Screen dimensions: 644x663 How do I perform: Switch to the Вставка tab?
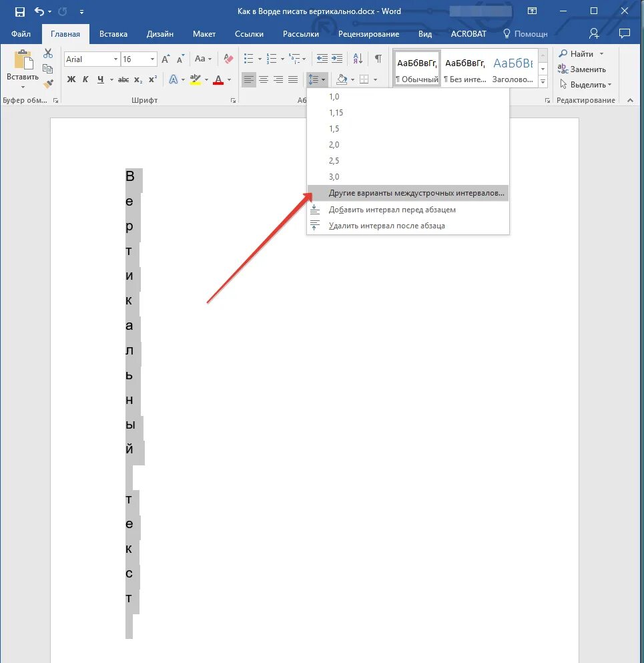(113, 34)
